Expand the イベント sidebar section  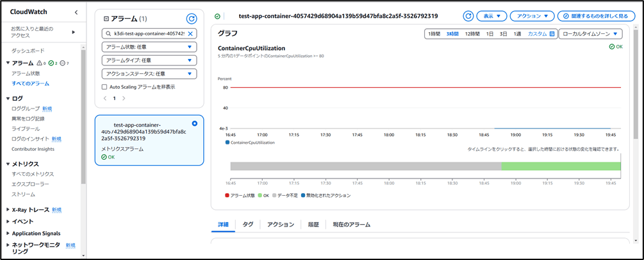pyautogui.click(x=8, y=221)
